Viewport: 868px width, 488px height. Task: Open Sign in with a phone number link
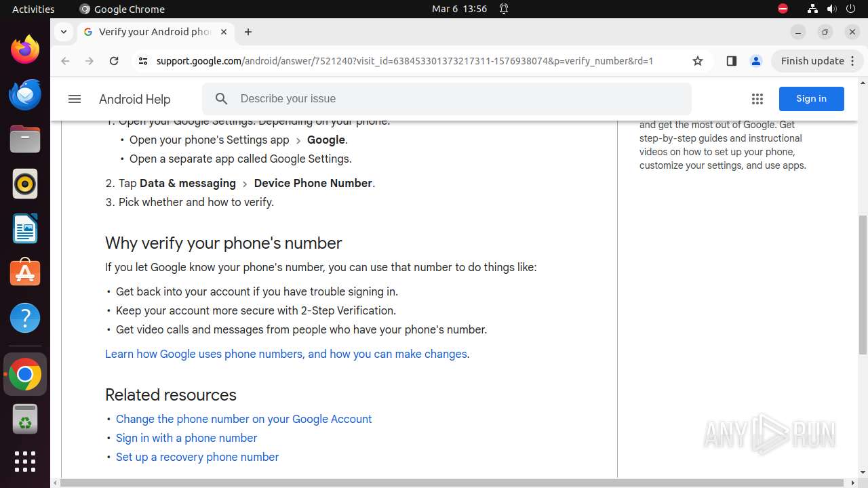[x=186, y=438]
